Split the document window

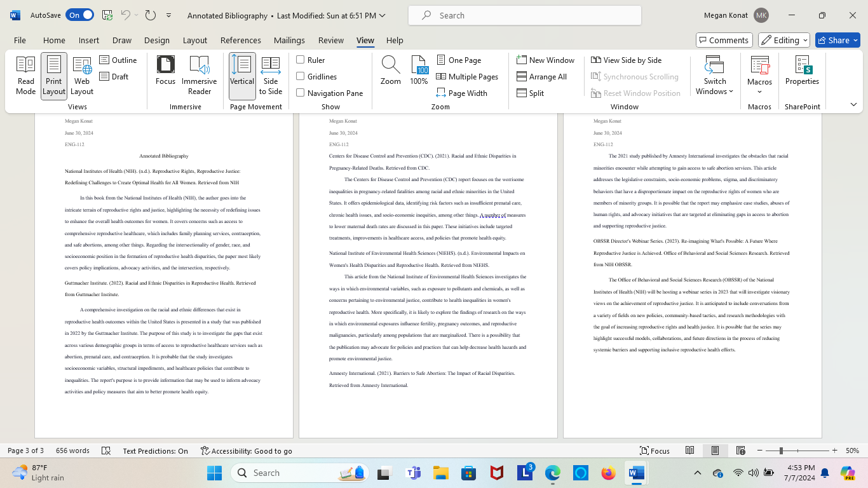coord(532,93)
